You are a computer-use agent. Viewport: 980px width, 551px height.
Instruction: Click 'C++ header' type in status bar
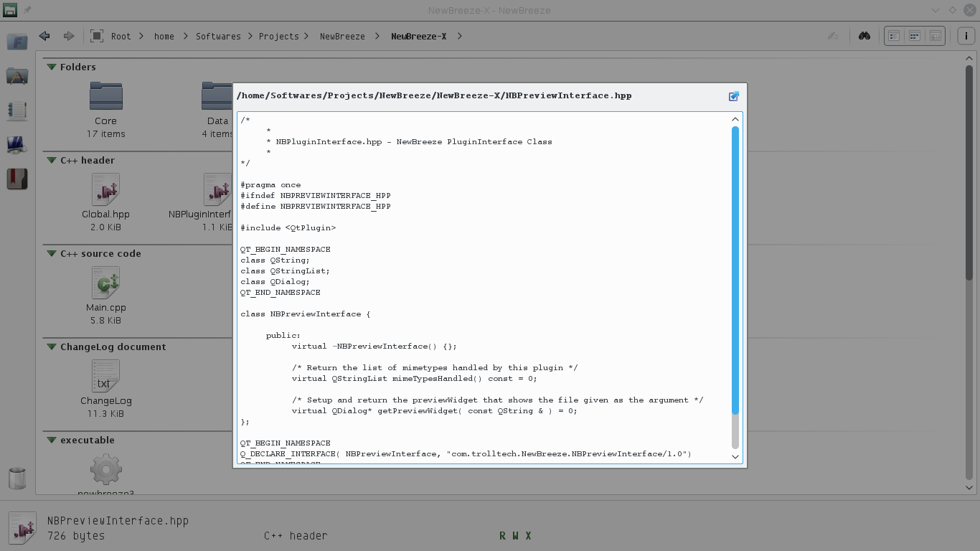[x=296, y=536]
